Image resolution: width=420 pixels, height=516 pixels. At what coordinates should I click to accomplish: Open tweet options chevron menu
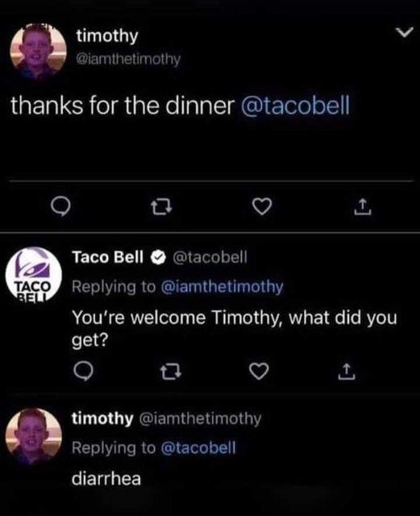point(404,32)
